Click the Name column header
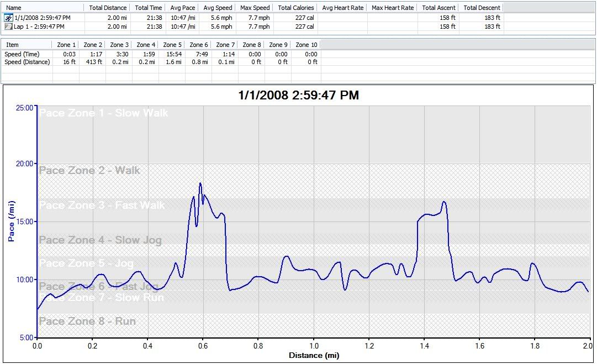Viewport: 597px width, 364px height. click(x=14, y=8)
